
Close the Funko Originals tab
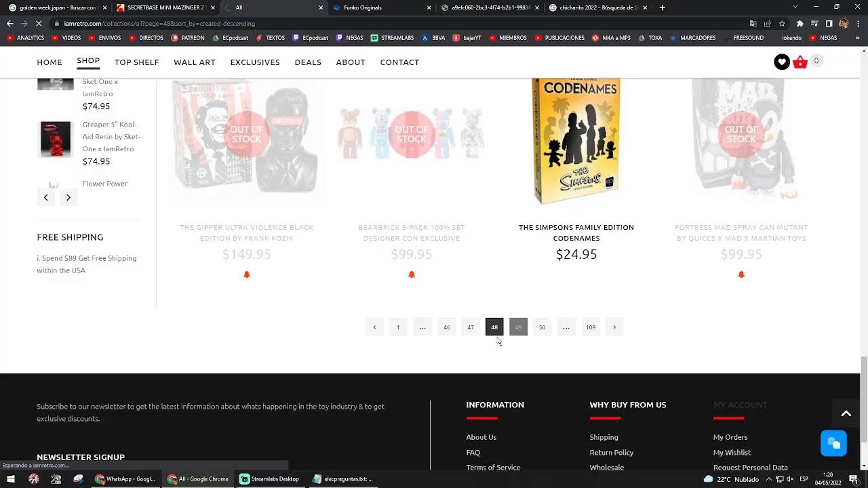click(x=429, y=7)
